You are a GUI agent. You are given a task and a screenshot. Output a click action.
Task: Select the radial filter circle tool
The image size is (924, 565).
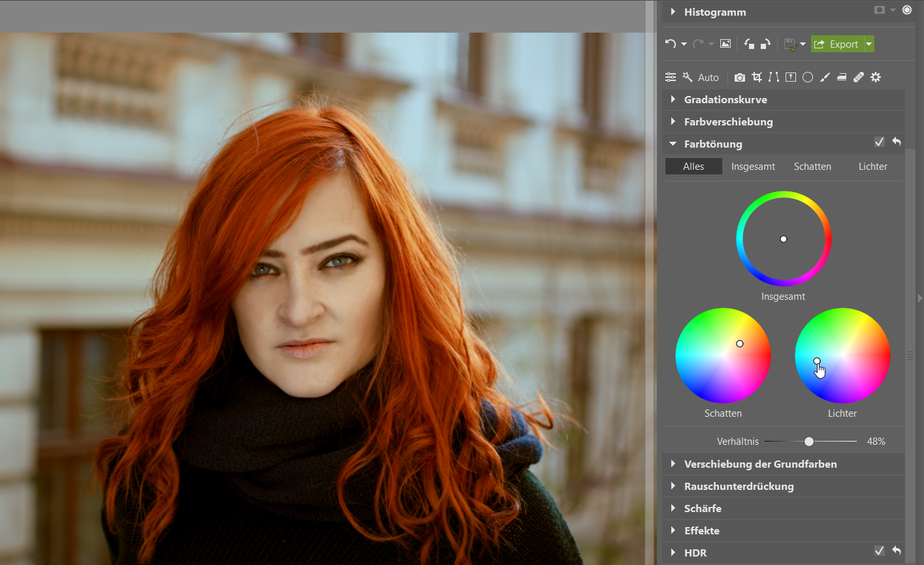pos(808,77)
